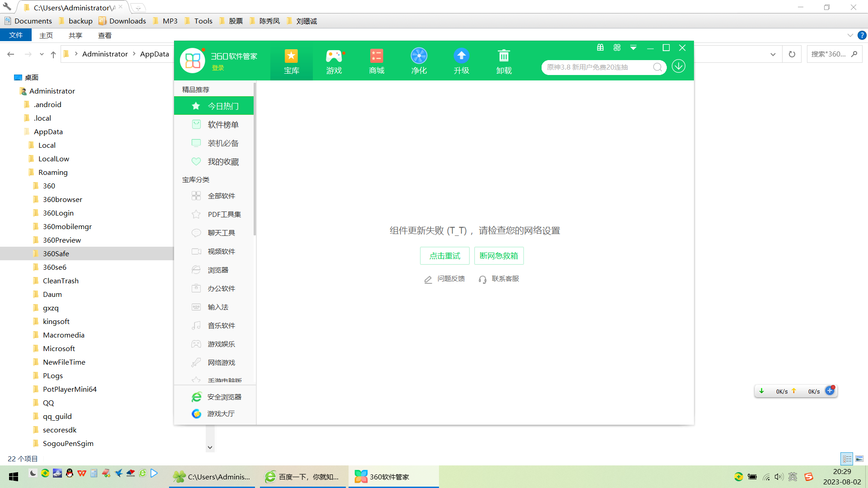Select the Macromedia folder in tree
Image resolution: width=868 pixels, height=488 pixels.
coord(63,335)
